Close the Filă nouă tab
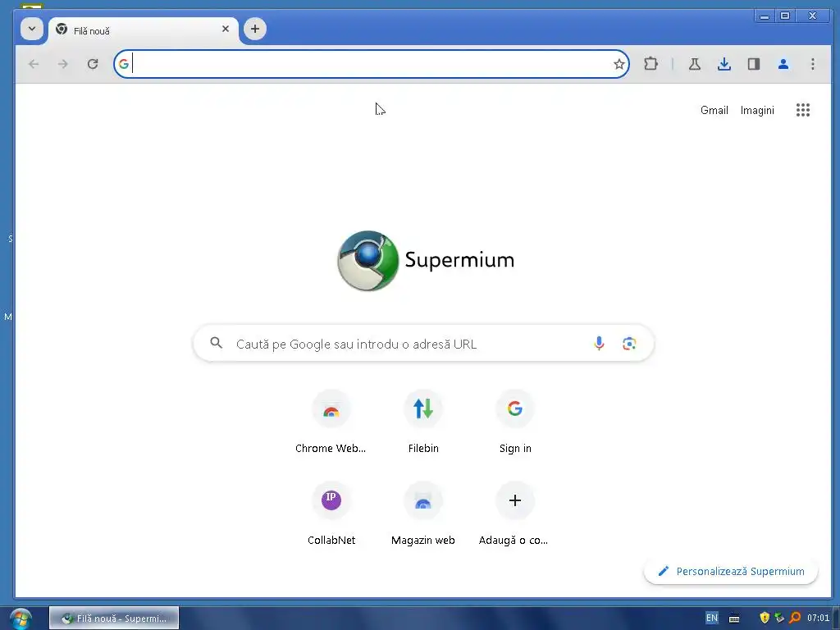Image resolution: width=840 pixels, height=630 pixels. click(226, 29)
